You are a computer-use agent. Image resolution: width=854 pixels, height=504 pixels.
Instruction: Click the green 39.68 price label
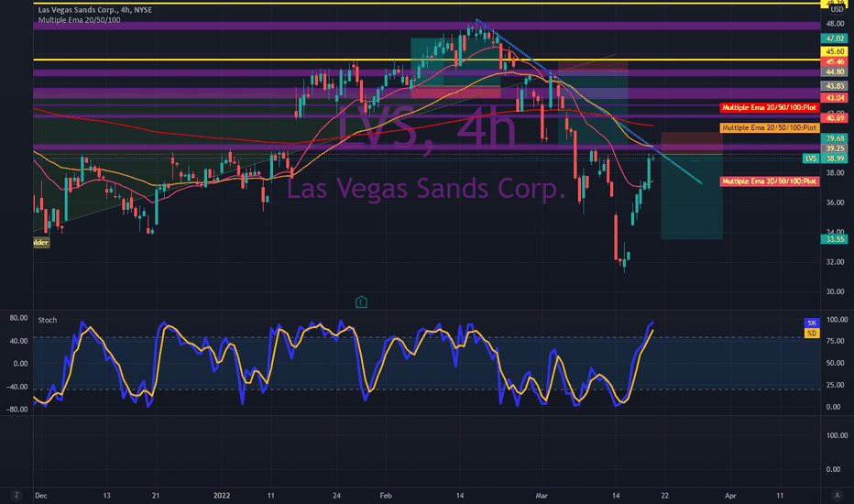coord(835,138)
